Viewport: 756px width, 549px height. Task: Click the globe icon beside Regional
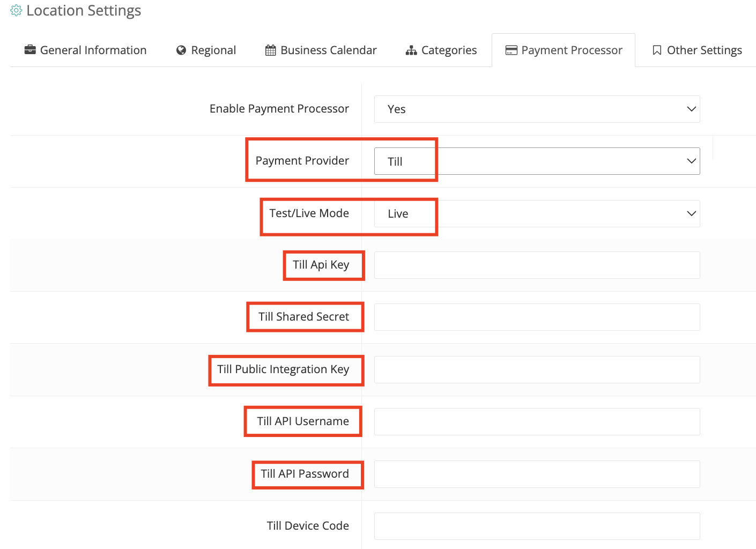181,50
